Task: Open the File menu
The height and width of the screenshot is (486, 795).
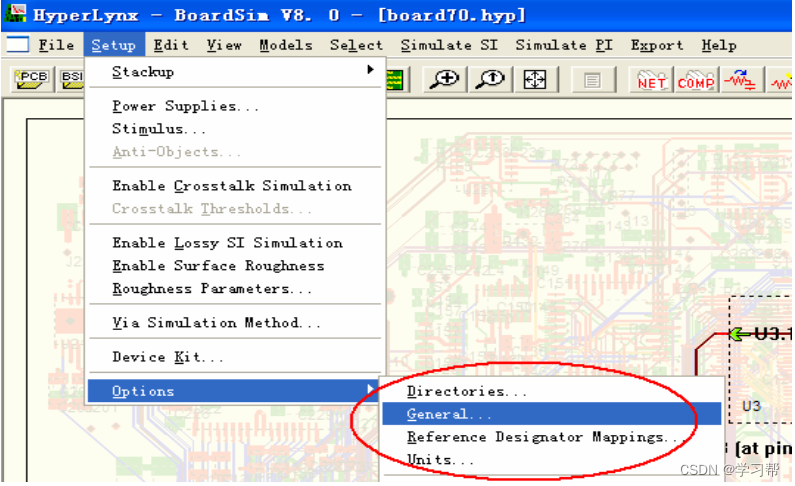Action: pyautogui.click(x=56, y=45)
